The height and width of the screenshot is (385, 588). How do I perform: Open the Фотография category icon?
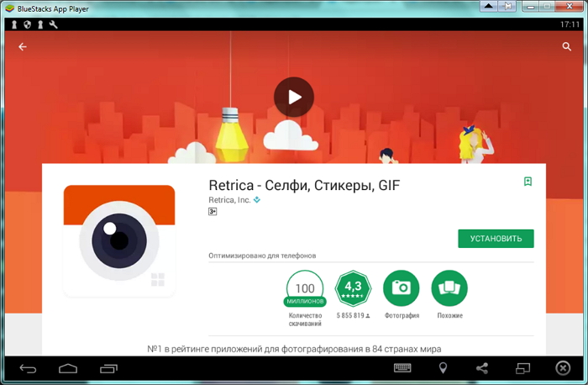(402, 288)
